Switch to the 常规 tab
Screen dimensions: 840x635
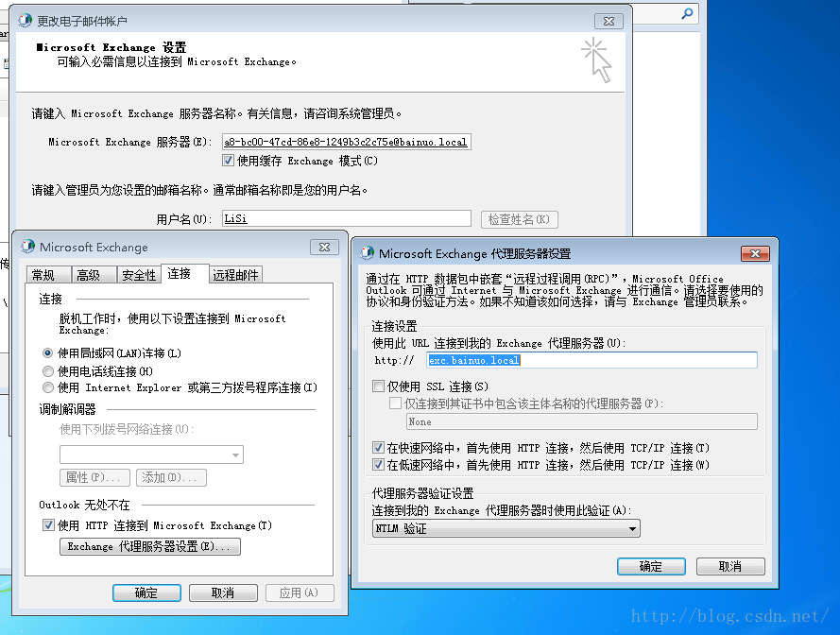coord(49,275)
